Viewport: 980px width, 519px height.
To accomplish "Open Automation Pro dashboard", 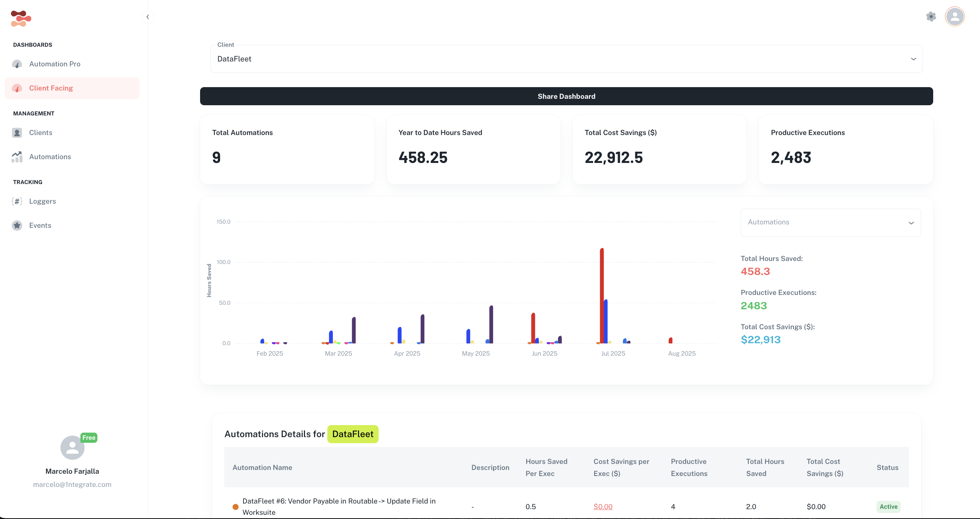I will pyautogui.click(x=72, y=64).
